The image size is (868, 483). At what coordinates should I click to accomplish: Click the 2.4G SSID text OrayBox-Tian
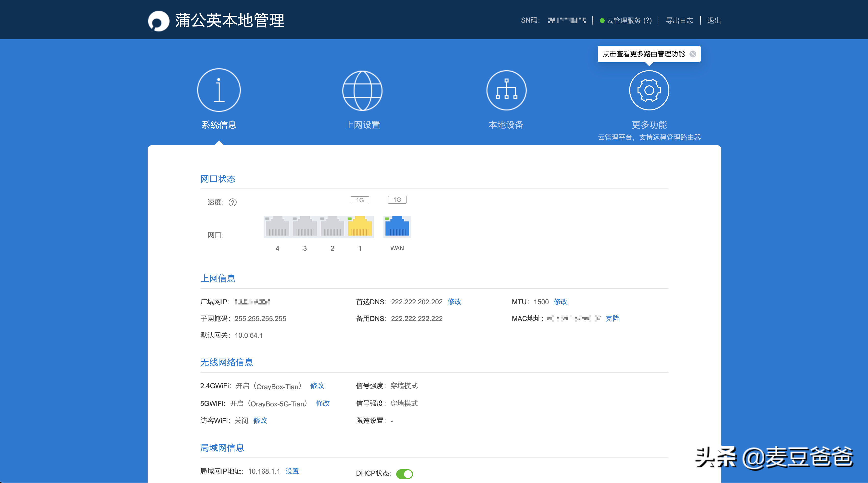click(278, 387)
